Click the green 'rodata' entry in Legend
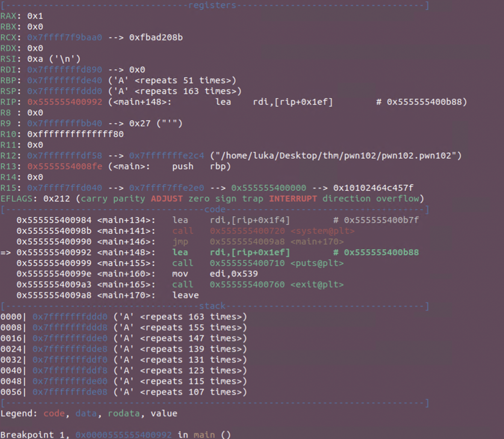Viewport: 504px width, 439px height. pos(124,413)
